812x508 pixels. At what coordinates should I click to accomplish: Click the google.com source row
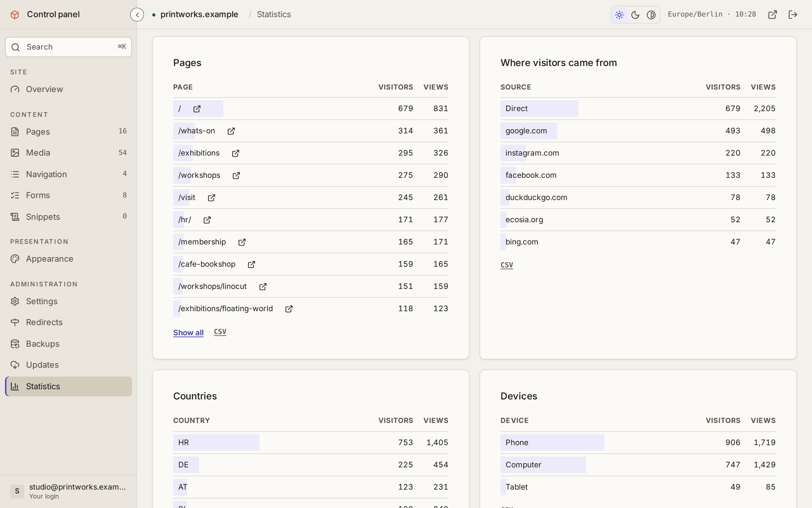[x=638, y=131]
